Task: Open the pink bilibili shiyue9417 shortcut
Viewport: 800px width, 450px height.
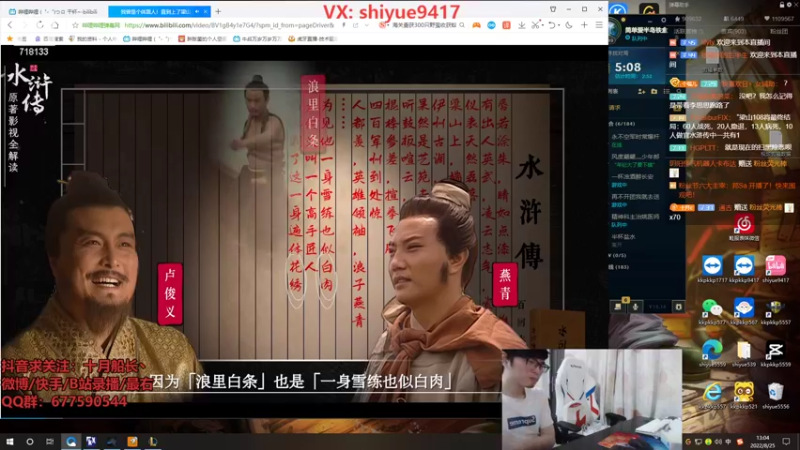Action: (776, 269)
